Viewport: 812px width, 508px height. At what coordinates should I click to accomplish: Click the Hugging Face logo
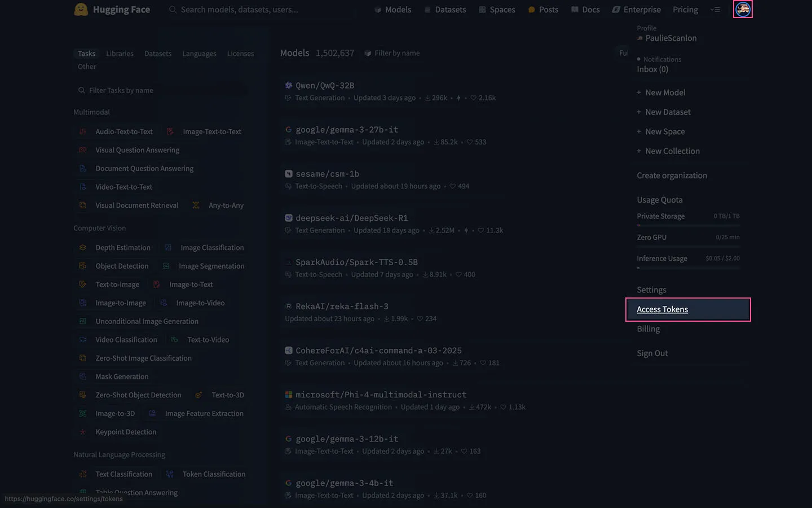pos(112,10)
